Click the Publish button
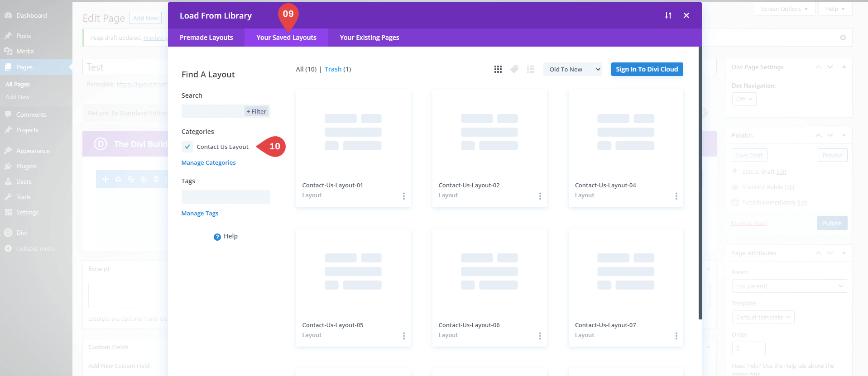 pos(832,223)
